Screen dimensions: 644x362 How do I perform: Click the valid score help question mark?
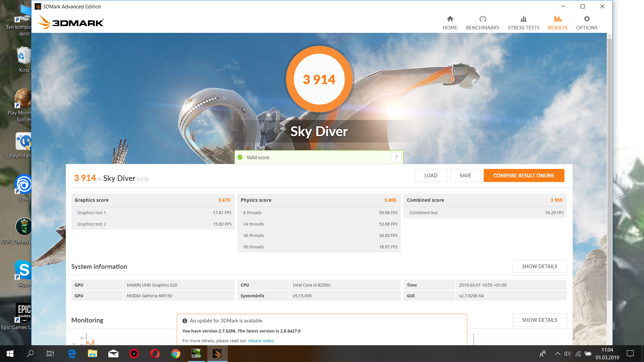pyautogui.click(x=396, y=157)
